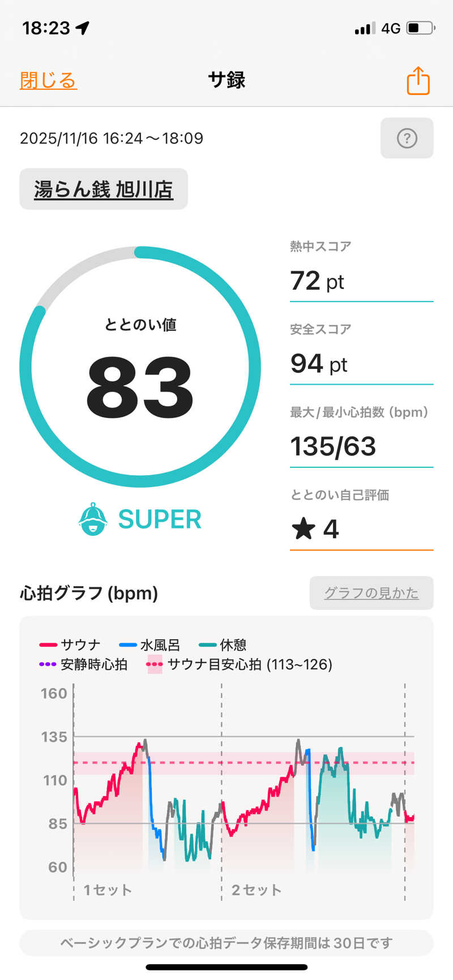The width and height of the screenshot is (453, 980).
Task: Select the 2セット label on graph
Action: pyautogui.click(x=257, y=890)
